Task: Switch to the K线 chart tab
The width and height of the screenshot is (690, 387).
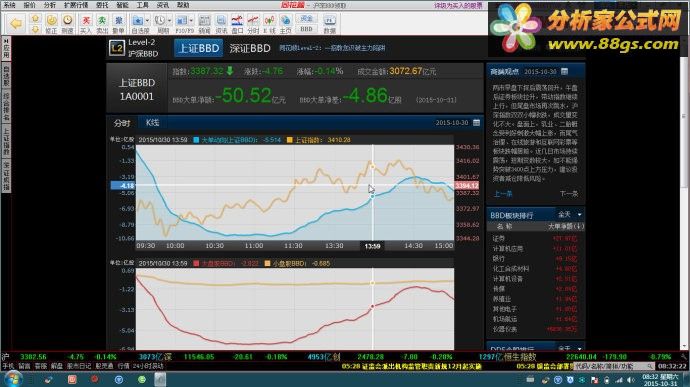Action: [x=152, y=122]
